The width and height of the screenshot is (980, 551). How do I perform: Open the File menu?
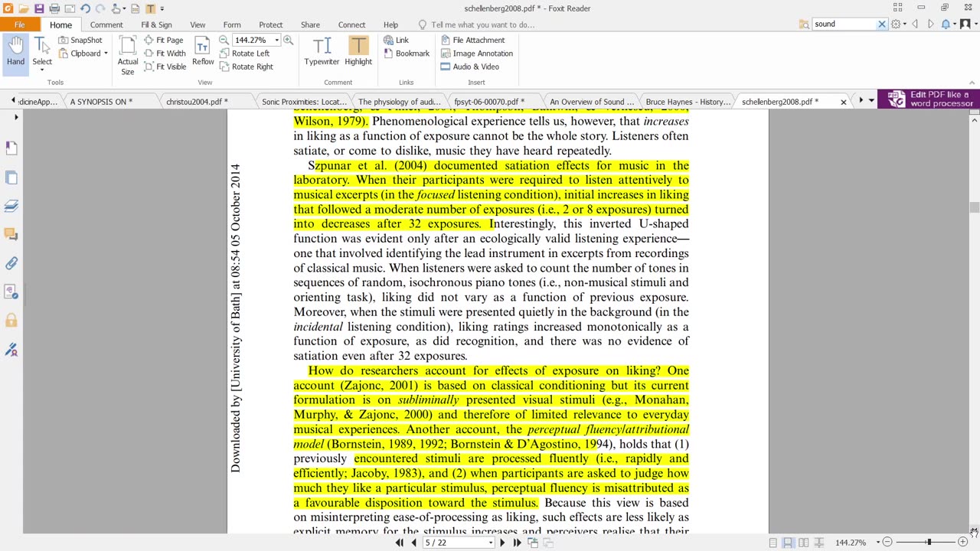point(20,24)
